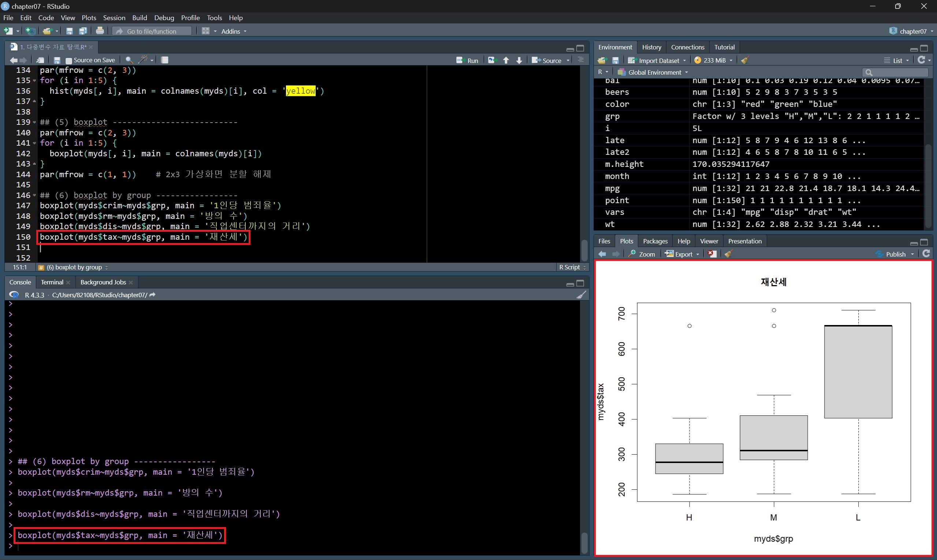Click the find/replace magnifier icon in editor
Screen dimensions: 937x560
pyautogui.click(x=129, y=60)
